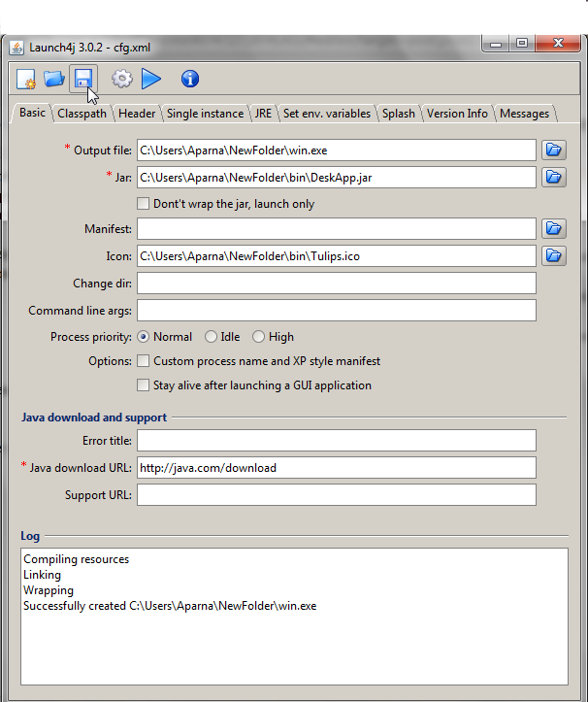
Task: Click the Icon path field
Action: [x=337, y=256]
